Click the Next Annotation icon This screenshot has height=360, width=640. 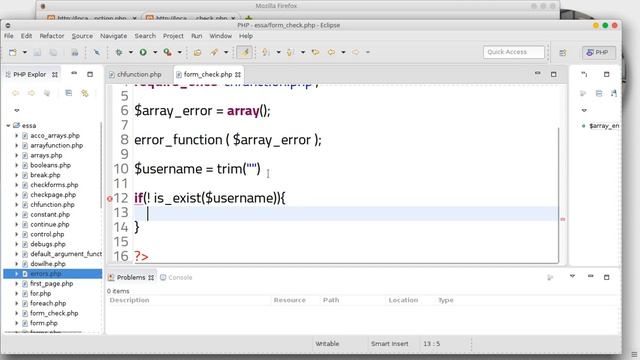pos(266,52)
